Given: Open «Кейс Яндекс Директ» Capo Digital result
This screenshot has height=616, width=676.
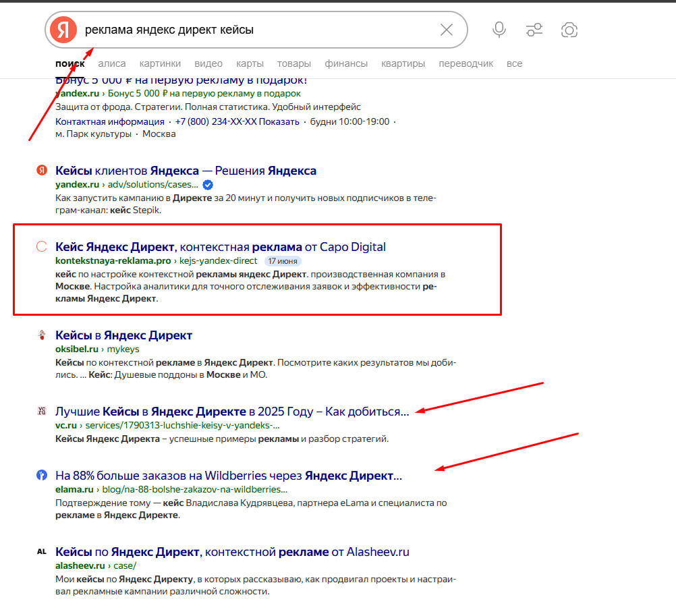Looking at the screenshot, I should 221,247.
